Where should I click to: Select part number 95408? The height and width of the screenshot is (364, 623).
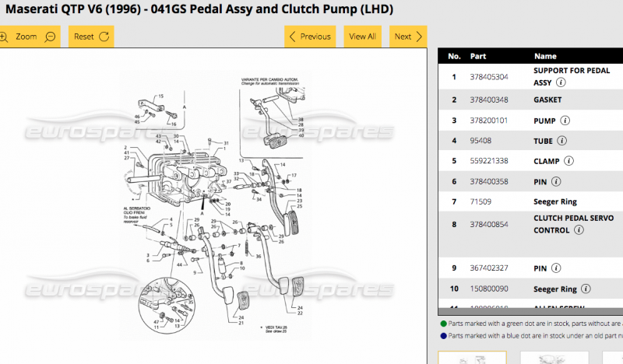[480, 141]
